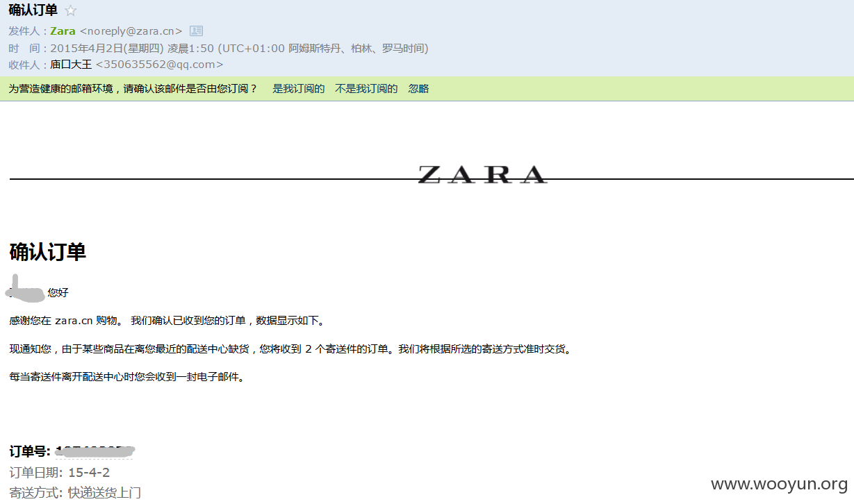This screenshot has width=854, height=504.
Task: Choose 不是我订阅的 in the green bar
Action: pyautogui.click(x=366, y=89)
